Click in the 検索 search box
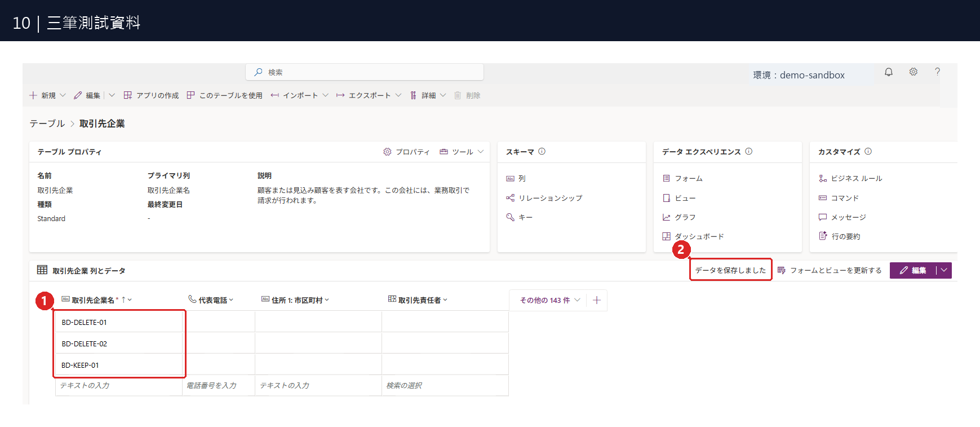Viewport: 980px width, 427px height. pyautogui.click(x=365, y=72)
